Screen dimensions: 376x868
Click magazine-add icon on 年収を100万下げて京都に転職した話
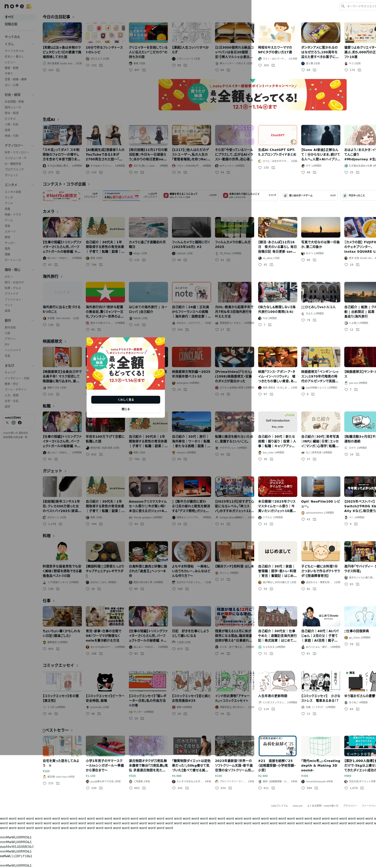click(x=101, y=455)
